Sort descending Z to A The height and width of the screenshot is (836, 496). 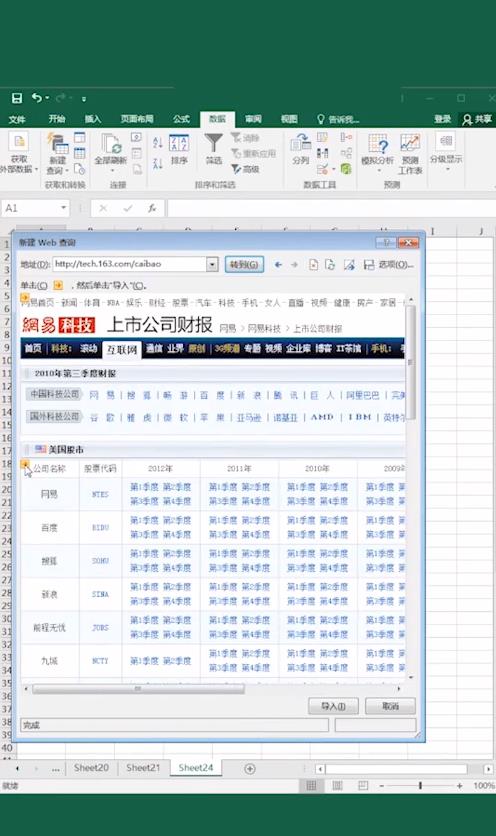pyautogui.click(x=157, y=163)
